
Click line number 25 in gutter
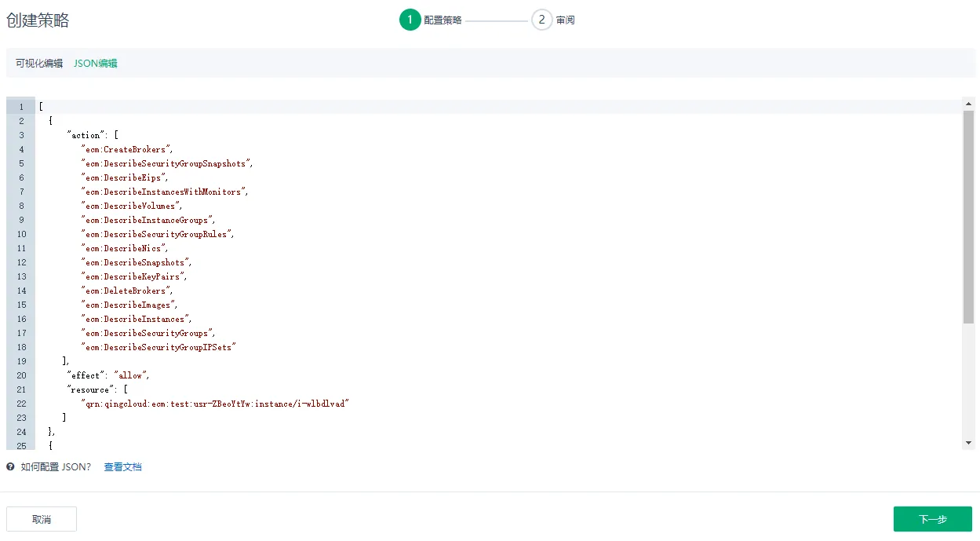point(21,446)
